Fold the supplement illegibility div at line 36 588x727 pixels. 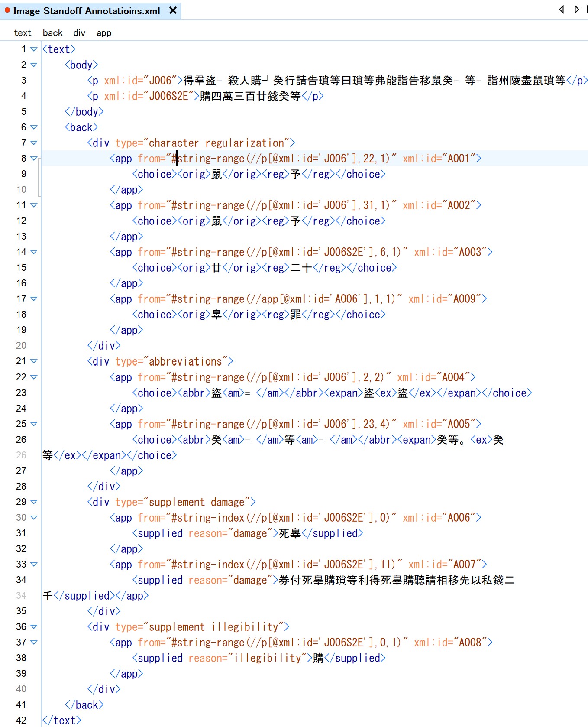point(34,627)
